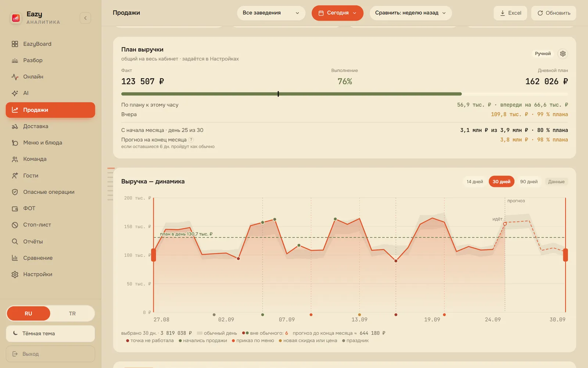Select the 90 дней range
Image resolution: width=588 pixels, height=368 pixels.
tap(529, 182)
